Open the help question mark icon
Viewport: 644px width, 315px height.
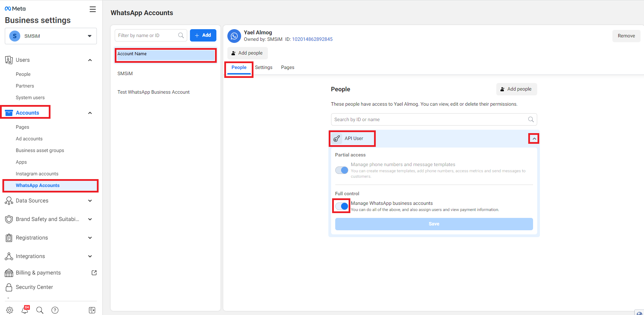tap(55, 310)
